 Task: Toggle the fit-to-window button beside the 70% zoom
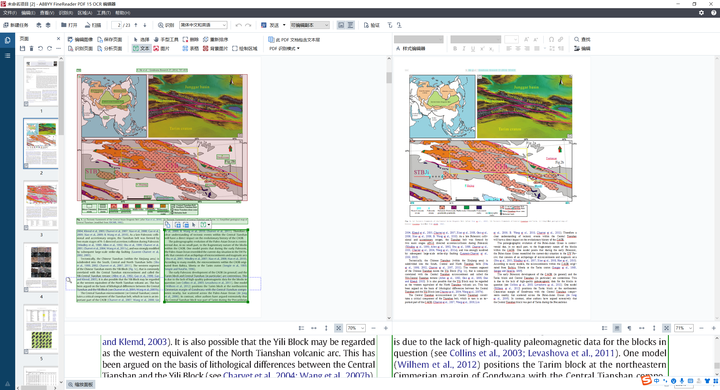point(338,328)
